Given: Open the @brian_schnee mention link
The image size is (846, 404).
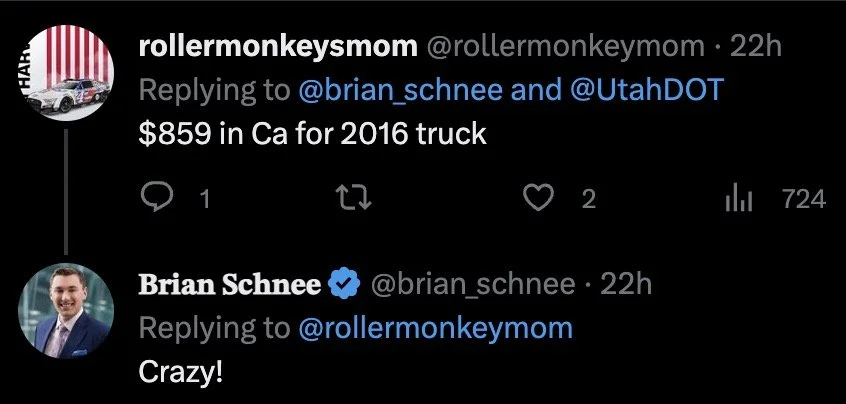Looking at the screenshot, I should coord(402,90).
